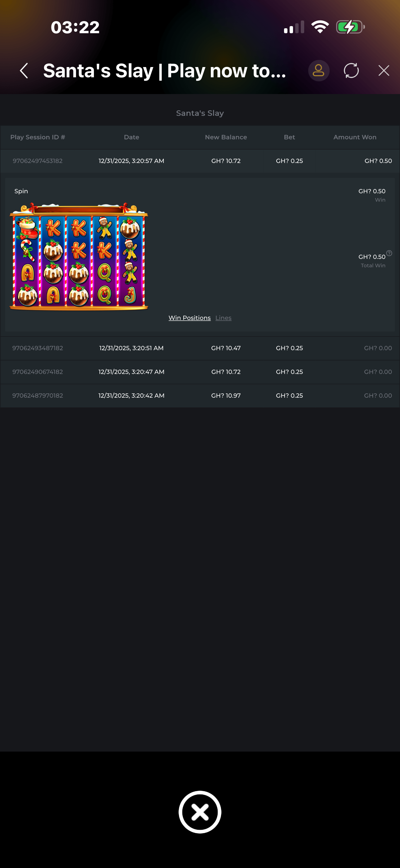Viewport: 400px width, 868px height.
Task: Switch to Lines view
Action: pyautogui.click(x=223, y=318)
